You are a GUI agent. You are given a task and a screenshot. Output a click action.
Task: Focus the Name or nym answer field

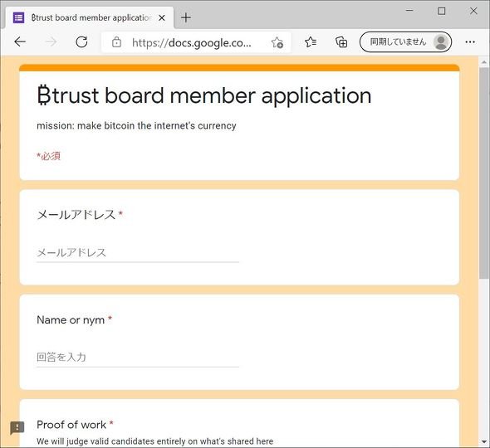pyautogui.click(x=138, y=357)
